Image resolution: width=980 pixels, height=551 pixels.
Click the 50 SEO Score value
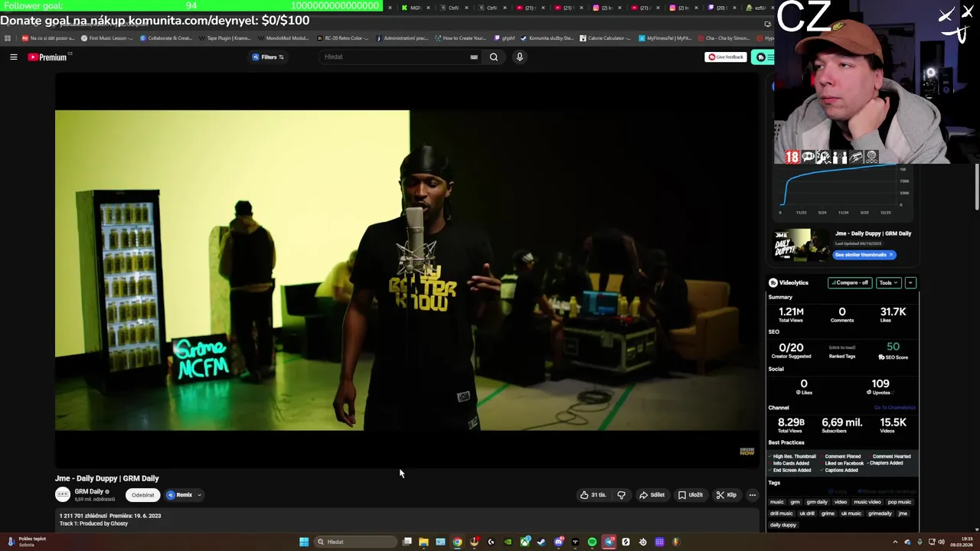click(893, 347)
